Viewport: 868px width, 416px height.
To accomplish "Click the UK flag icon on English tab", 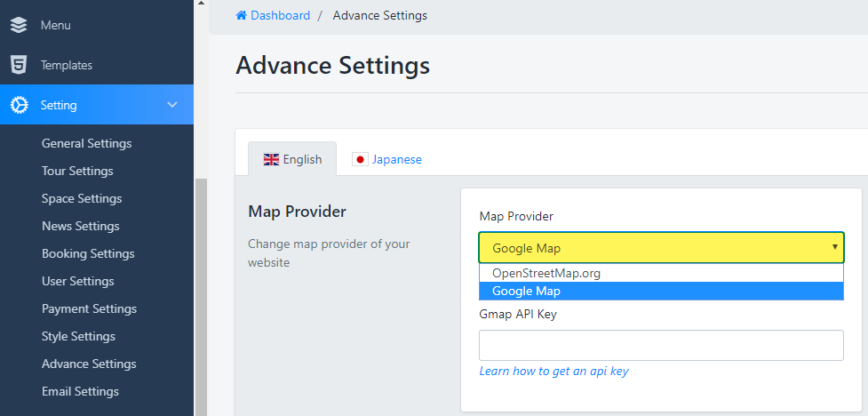I will 271,160.
